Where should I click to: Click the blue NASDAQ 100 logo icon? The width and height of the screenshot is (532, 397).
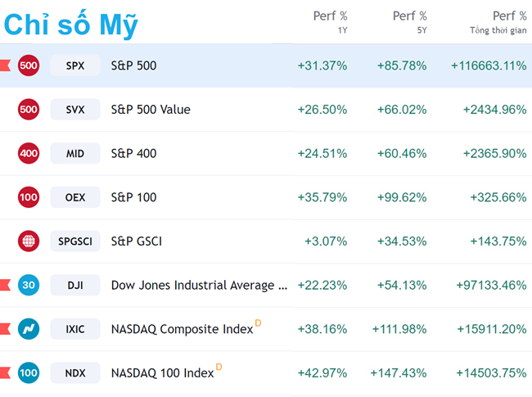29,373
